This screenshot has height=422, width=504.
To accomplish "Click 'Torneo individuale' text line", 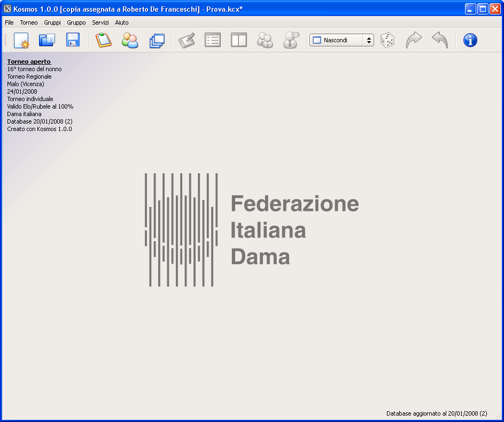I will coord(30,99).
